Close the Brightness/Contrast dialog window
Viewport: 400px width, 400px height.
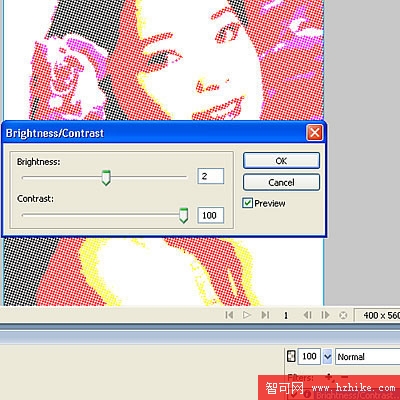point(314,133)
